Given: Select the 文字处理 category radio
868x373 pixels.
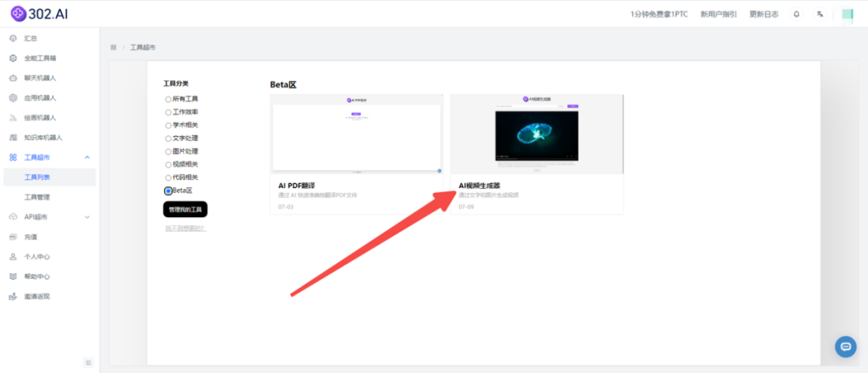Looking at the screenshot, I should 168,139.
